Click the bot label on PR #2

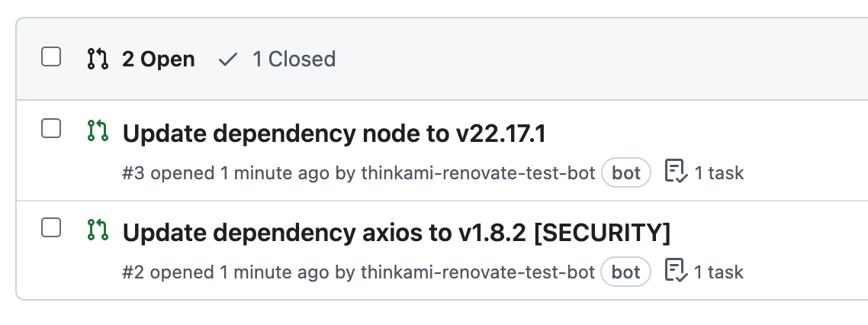626,272
